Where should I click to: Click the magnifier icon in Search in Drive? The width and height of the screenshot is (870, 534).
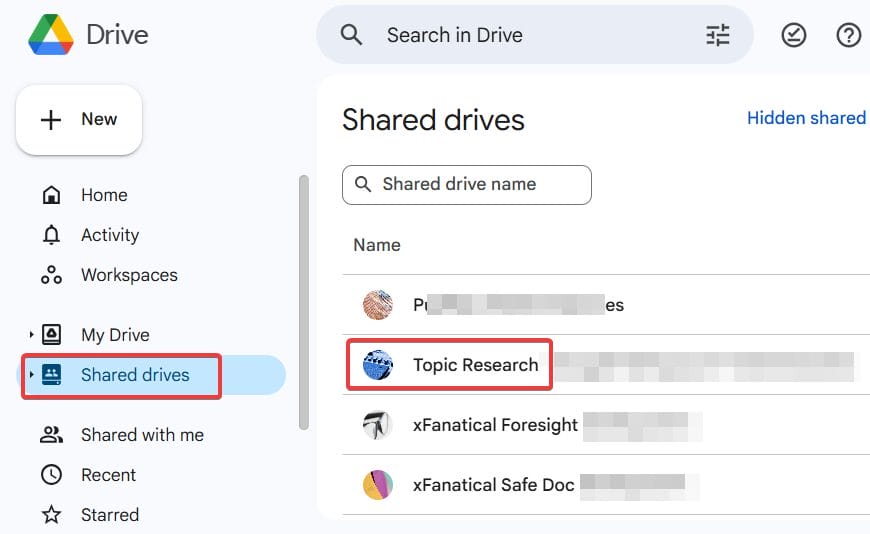[x=351, y=35]
